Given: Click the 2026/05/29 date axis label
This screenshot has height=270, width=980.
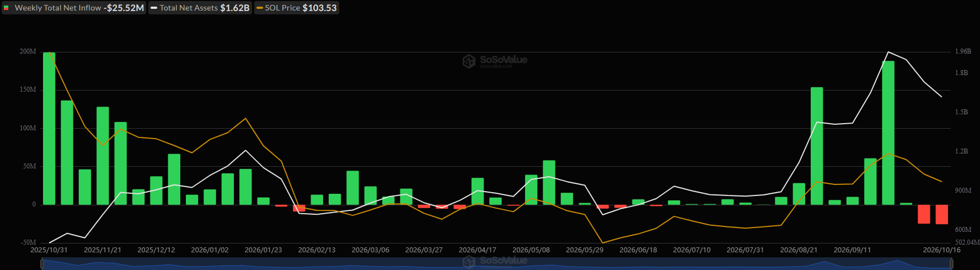Looking at the screenshot, I should point(585,250).
